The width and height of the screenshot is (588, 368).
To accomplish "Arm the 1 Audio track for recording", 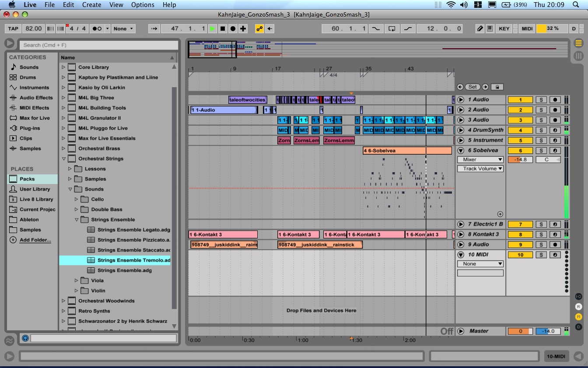I will tap(555, 99).
